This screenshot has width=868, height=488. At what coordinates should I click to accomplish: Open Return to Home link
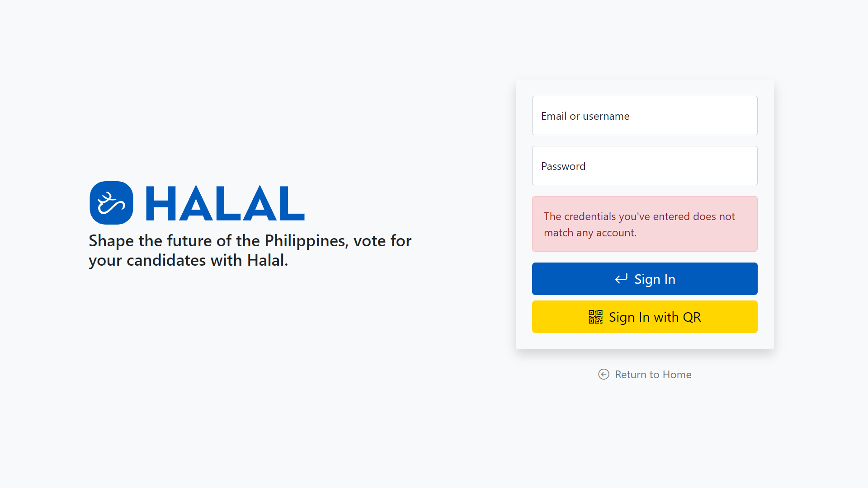point(653,374)
